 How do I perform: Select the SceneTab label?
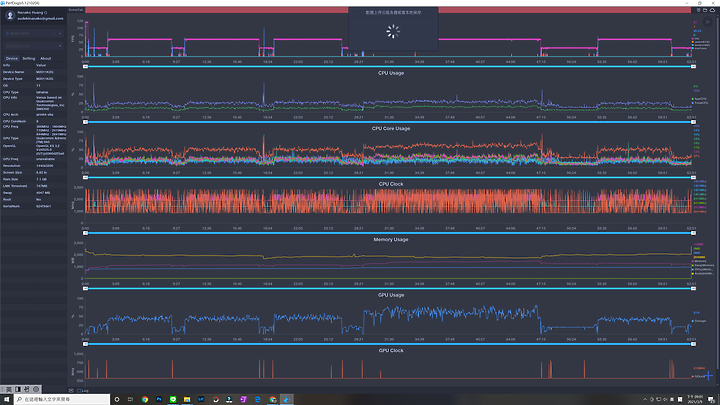point(76,10)
